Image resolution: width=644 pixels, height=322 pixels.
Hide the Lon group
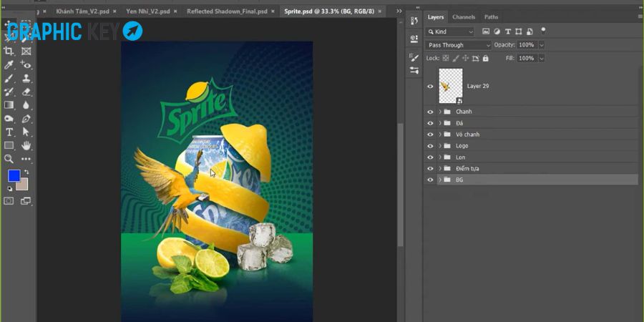pos(430,157)
